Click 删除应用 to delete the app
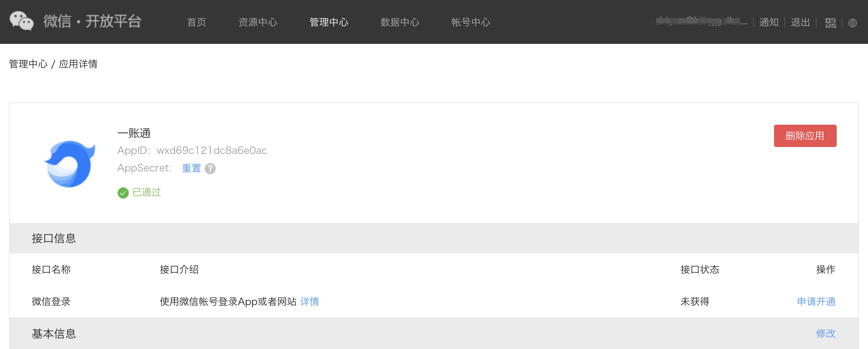Viewport: 868px width, 349px height. tap(805, 136)
